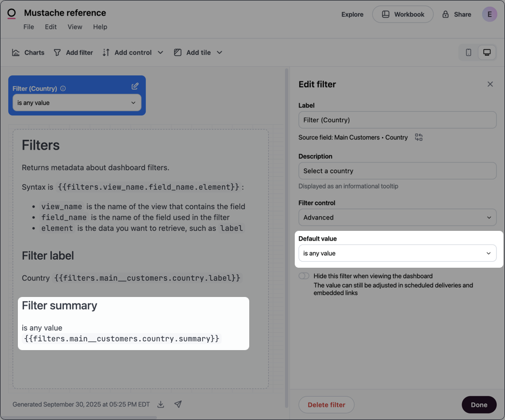The height and width of the screenshot is (420, 505).
Task: Open the Edit menu
Action: (x=50, y=26)
